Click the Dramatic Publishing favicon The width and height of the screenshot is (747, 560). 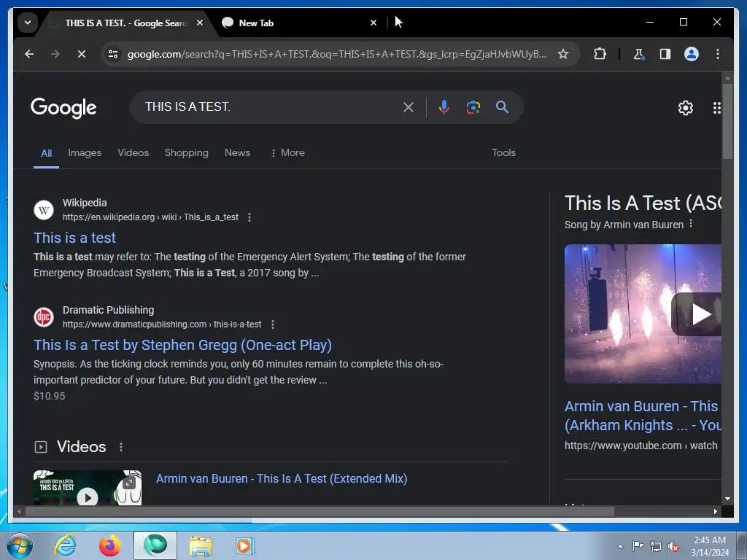pyautogui.click(x=43, y=317)
